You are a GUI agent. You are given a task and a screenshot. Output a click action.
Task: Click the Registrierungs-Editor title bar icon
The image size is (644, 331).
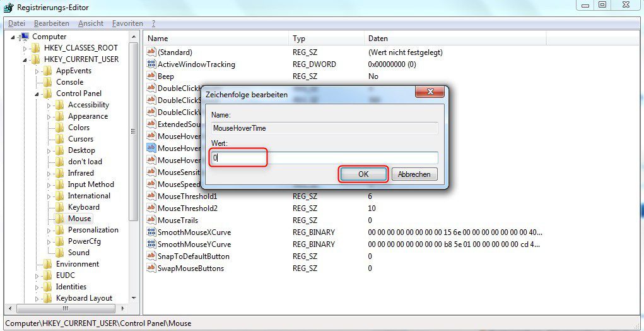[x=9, y=8]
